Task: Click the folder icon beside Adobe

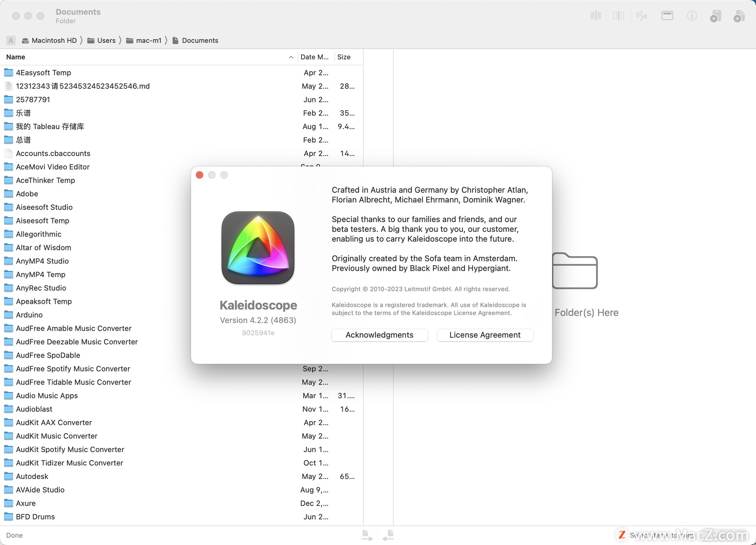Action: tap(9, 194)
